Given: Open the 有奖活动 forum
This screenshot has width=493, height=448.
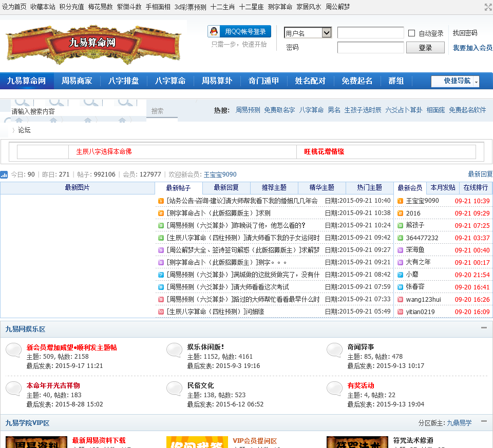Looking at the screenshot, I should pyautogui.click(x=361, y=385).
